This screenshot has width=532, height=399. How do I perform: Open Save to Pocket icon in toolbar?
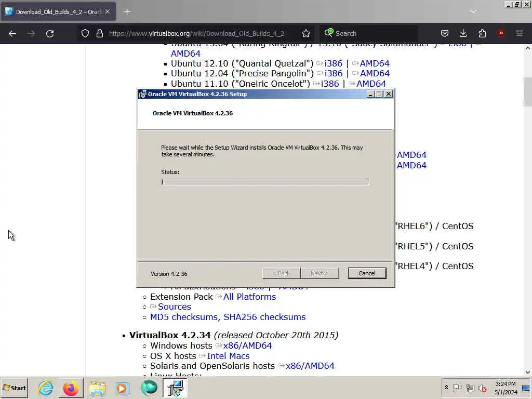tap(445, 33)
